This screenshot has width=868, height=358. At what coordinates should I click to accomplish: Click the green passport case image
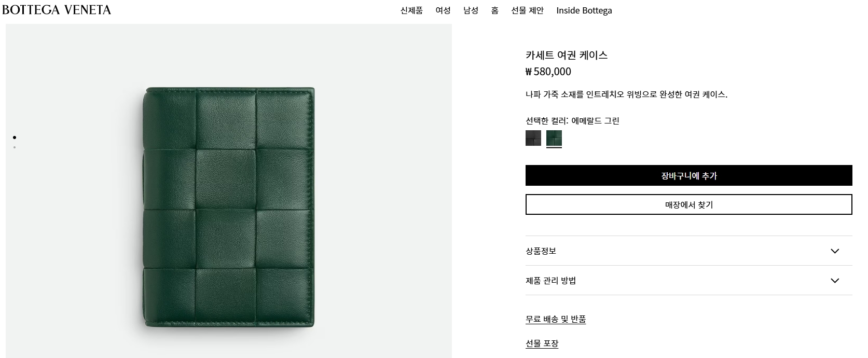(229, 208)
